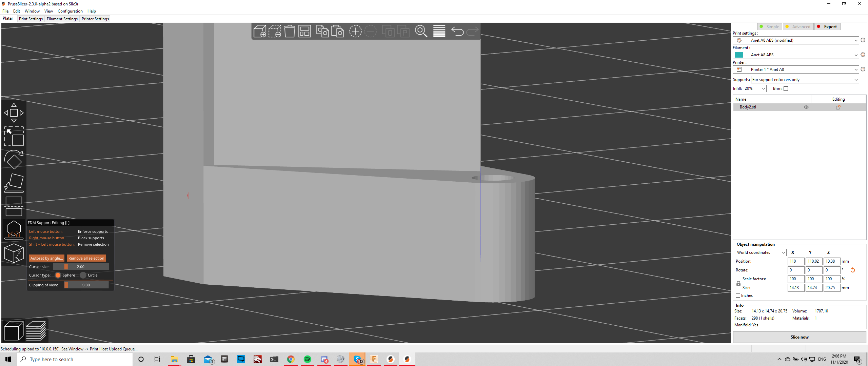Click the Delete (trash) toolbar icon
Screen dimensions: 868x366
290,31
